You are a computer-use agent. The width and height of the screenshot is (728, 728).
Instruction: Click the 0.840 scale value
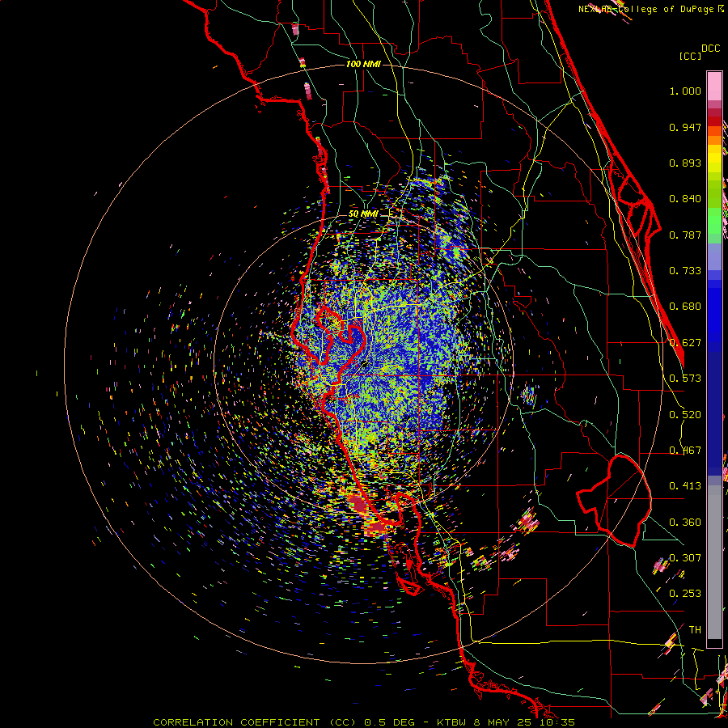point(685,199)
